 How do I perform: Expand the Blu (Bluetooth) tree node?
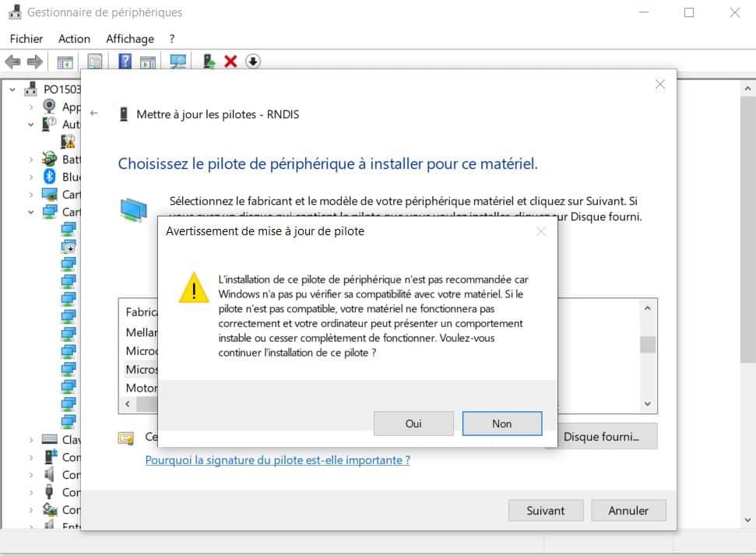(31, 177)
